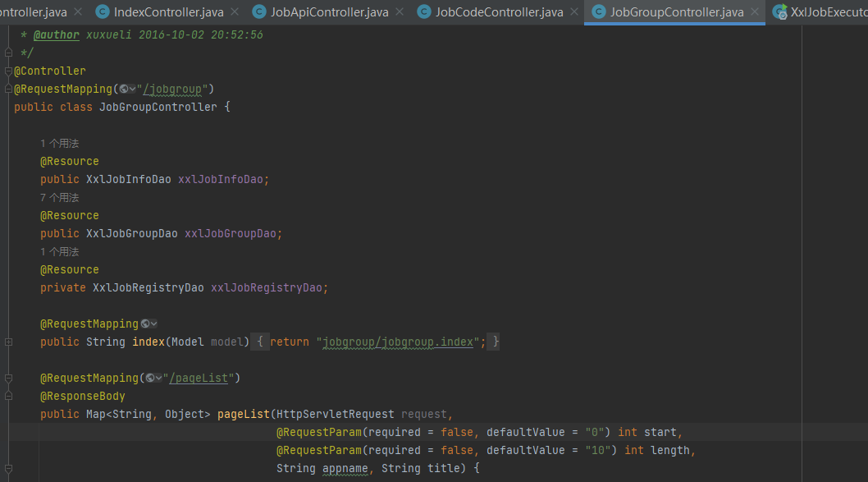Open the chevron dropdown next to /pageList mapping icon
868x482 pixels.
coord(159,378)
